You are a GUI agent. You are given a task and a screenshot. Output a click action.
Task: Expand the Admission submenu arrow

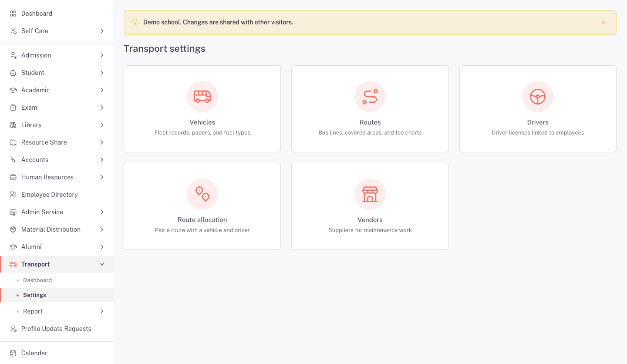click(x=102, y=55)
